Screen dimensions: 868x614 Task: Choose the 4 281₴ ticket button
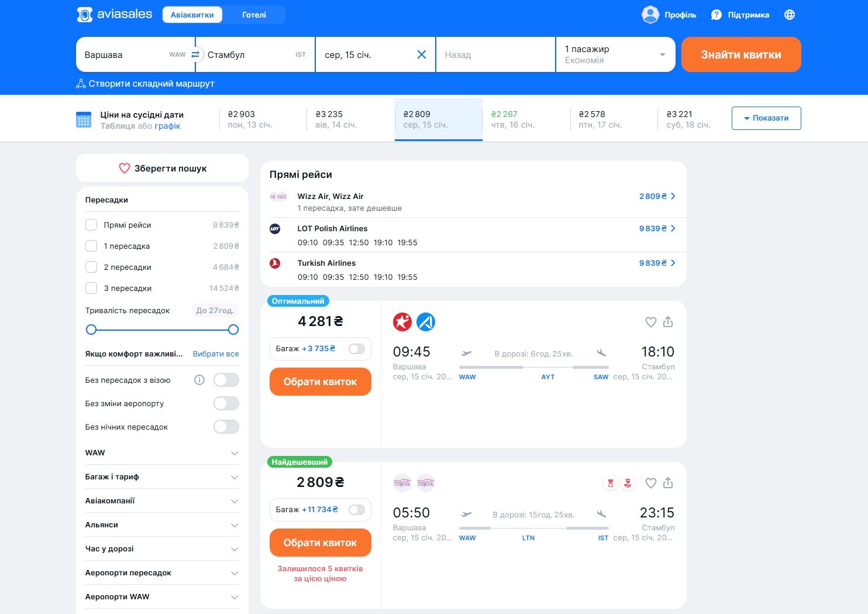pyautogui.click(x=321, y=382)
